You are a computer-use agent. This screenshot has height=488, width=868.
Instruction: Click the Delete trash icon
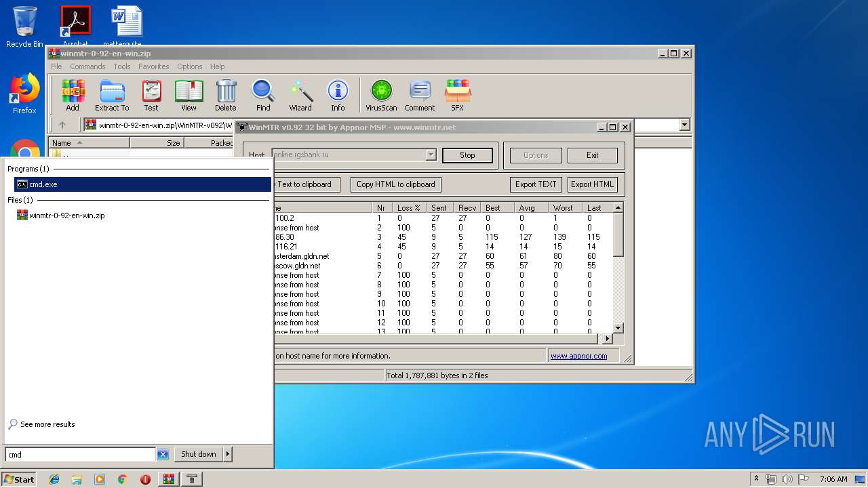pyautogui.click(x=226, y=96)
